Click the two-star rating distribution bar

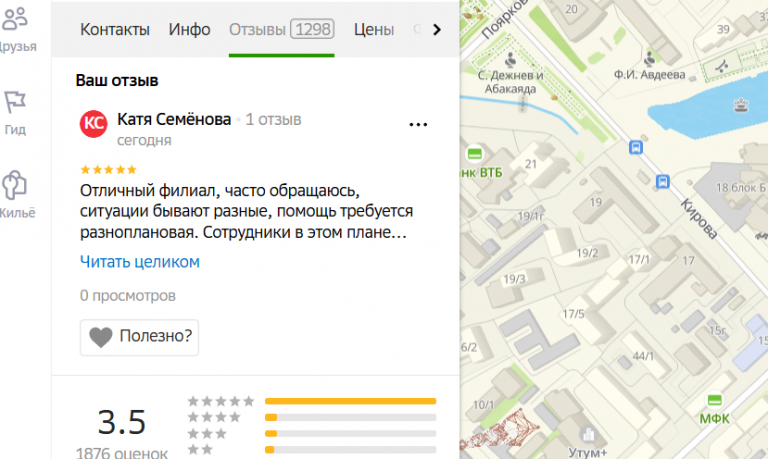pyautogui.click(x=350, y=450)
